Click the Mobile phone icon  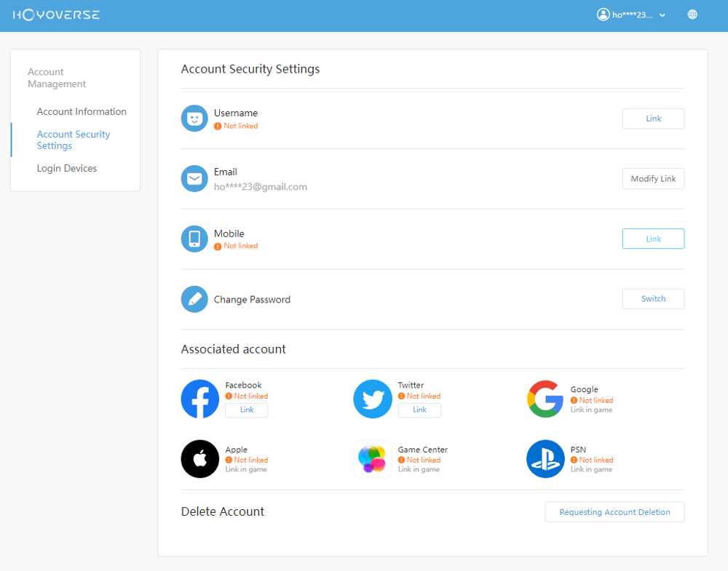pyautogui.click(x=194, y=239)
